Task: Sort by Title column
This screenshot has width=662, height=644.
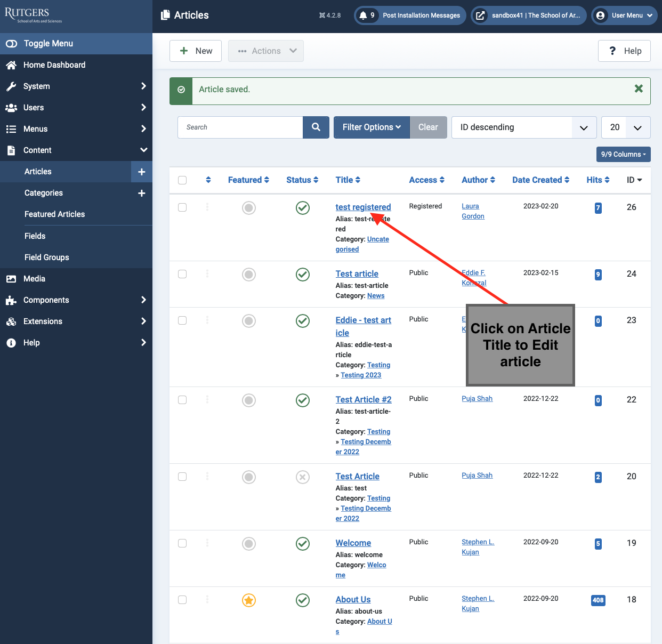Action: 348,180
